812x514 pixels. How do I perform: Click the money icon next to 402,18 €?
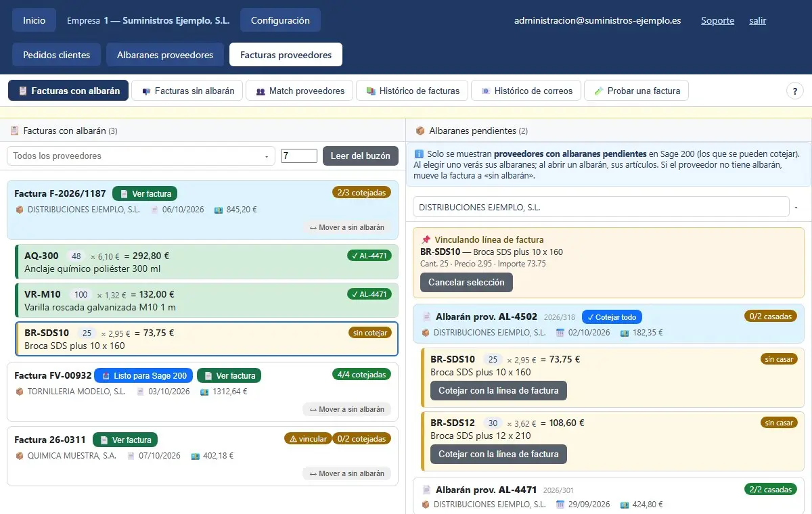[196, 456]
